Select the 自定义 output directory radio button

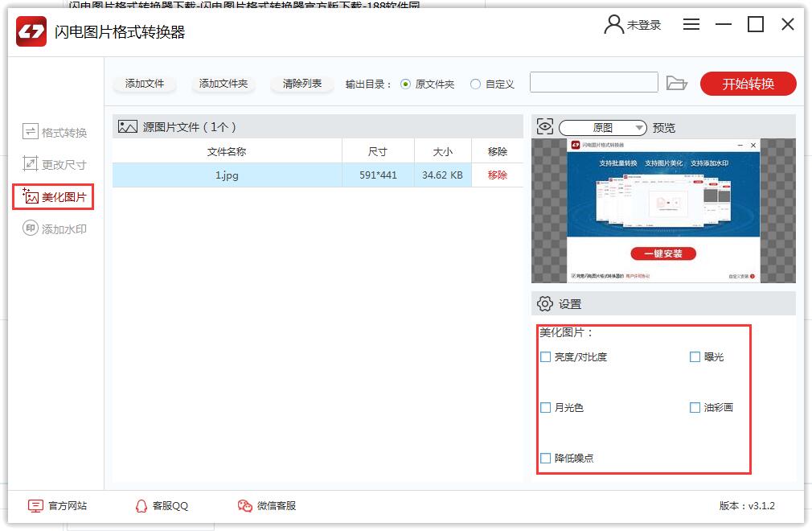pyautogui.click(x=476, y=84)
